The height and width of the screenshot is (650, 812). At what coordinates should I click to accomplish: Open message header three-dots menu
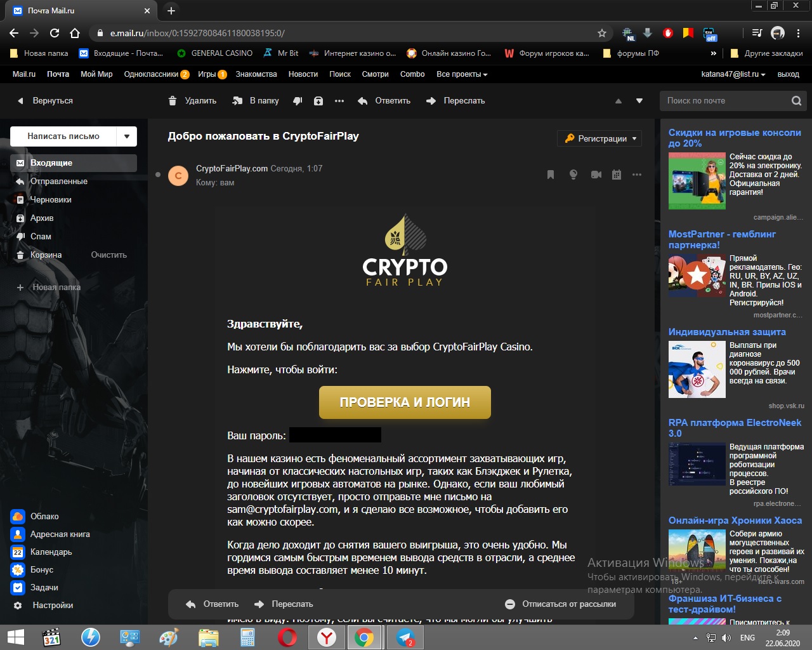(x=637, y=175)
